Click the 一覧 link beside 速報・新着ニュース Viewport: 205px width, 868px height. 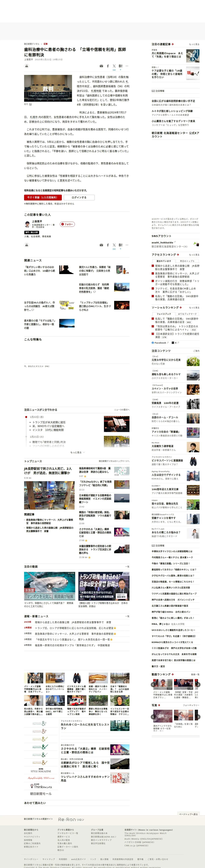click(x=127, y=616)
